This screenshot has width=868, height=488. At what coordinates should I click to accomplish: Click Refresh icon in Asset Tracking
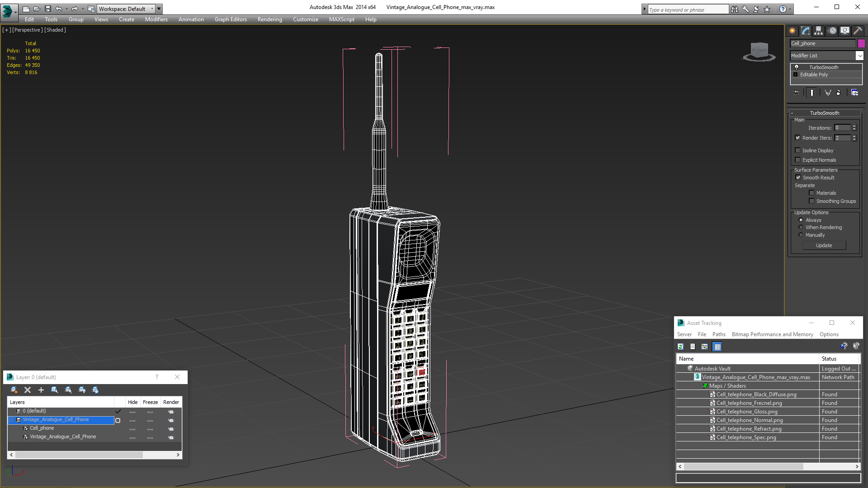(x=680, y=347)
